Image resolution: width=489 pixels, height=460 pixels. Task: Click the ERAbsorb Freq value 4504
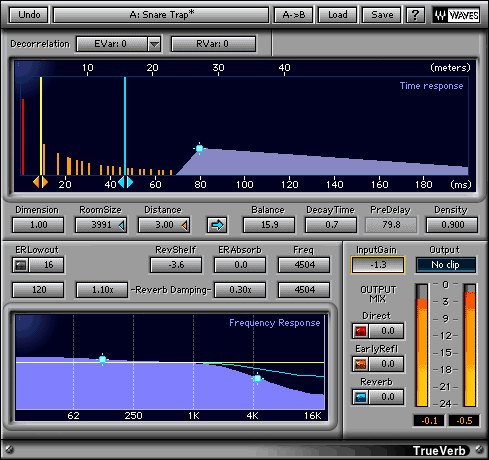tap(304, 265)
